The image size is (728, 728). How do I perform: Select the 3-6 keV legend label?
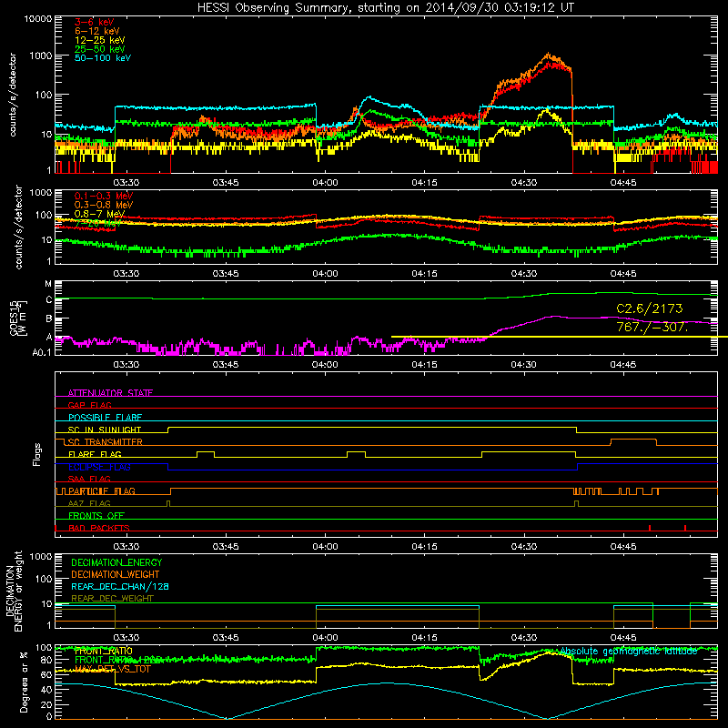[x=95, y=22]
